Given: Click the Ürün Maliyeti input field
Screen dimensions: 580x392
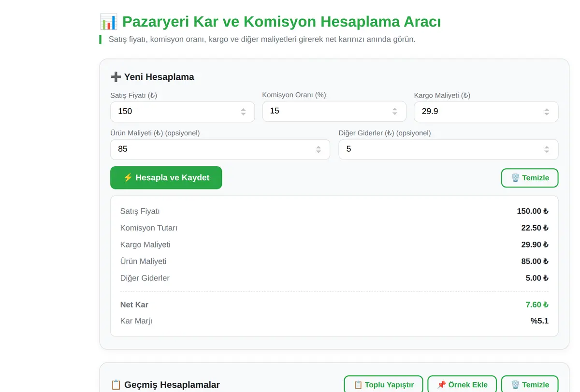Looking at the screenshot, I should point(220,149).
